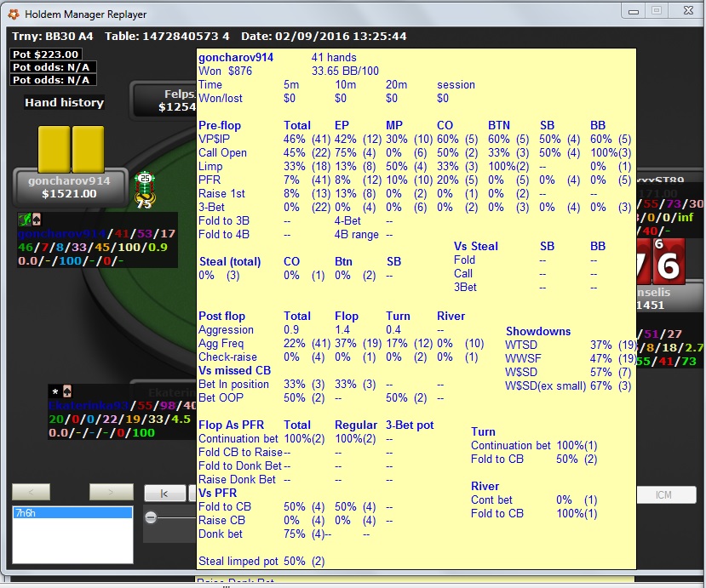Viewport: 706px width, 588px height.
Task: Click the star icon in Ekaterinka93 HUD
Action: tap(55, 391)
